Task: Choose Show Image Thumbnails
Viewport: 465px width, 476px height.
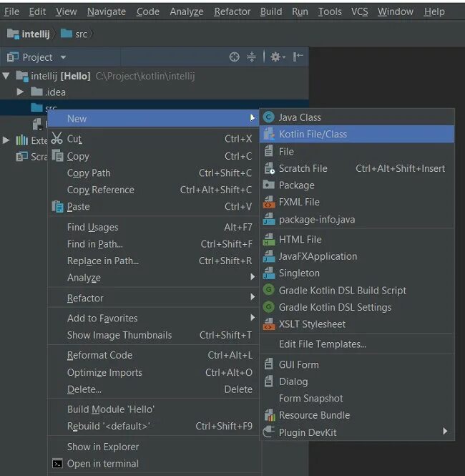Action: [154, 335]
